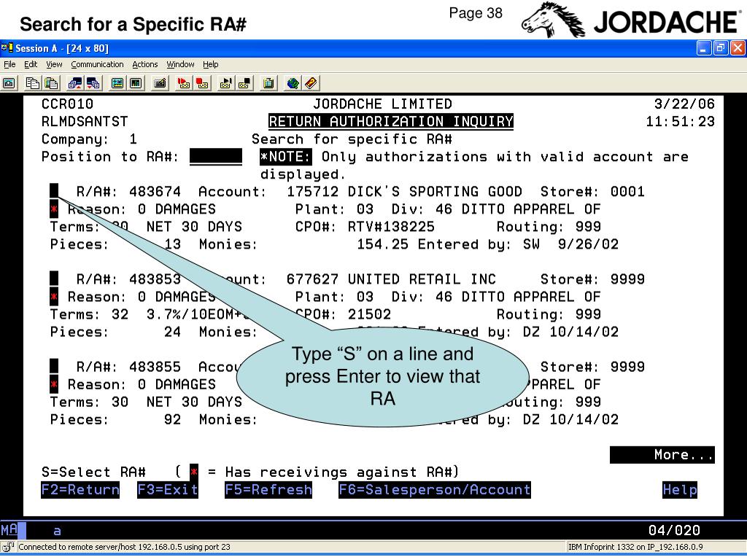Click the user ID RLMDSANTST

point(85,122)
